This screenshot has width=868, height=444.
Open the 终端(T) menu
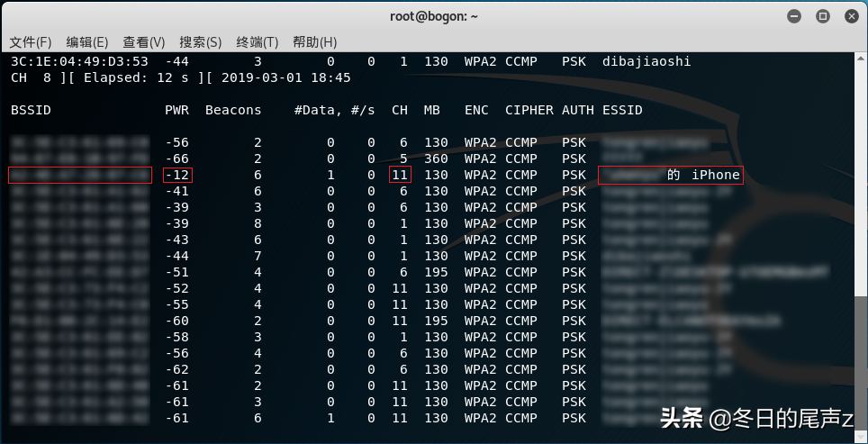(x=257, y=42)
